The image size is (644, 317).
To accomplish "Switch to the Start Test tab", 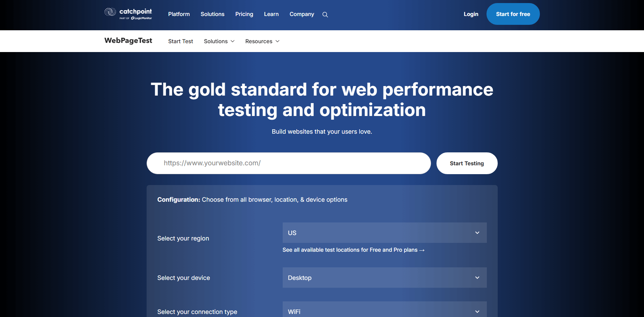I will (x=180, y=41).
